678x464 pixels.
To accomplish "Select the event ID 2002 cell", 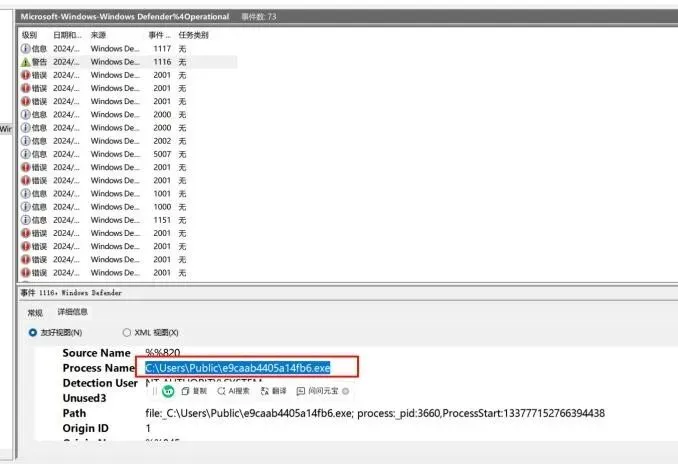I will point(162,141).
